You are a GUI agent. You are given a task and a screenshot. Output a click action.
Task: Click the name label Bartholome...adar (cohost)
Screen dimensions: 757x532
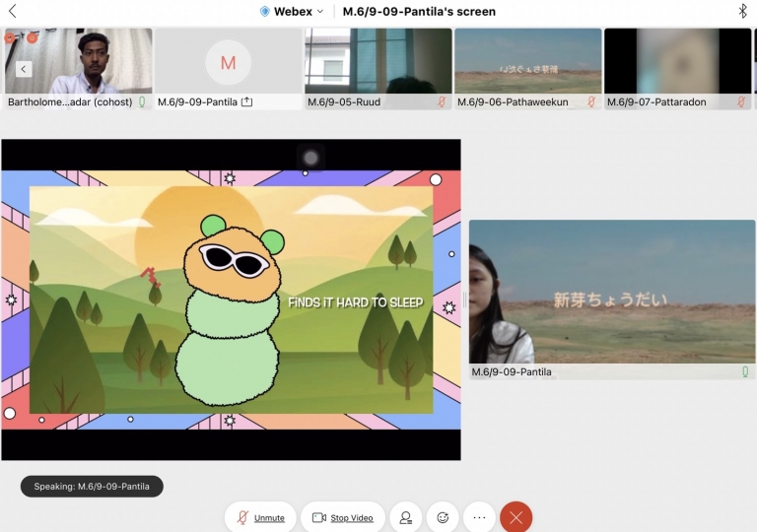click(x=70, y=101)
